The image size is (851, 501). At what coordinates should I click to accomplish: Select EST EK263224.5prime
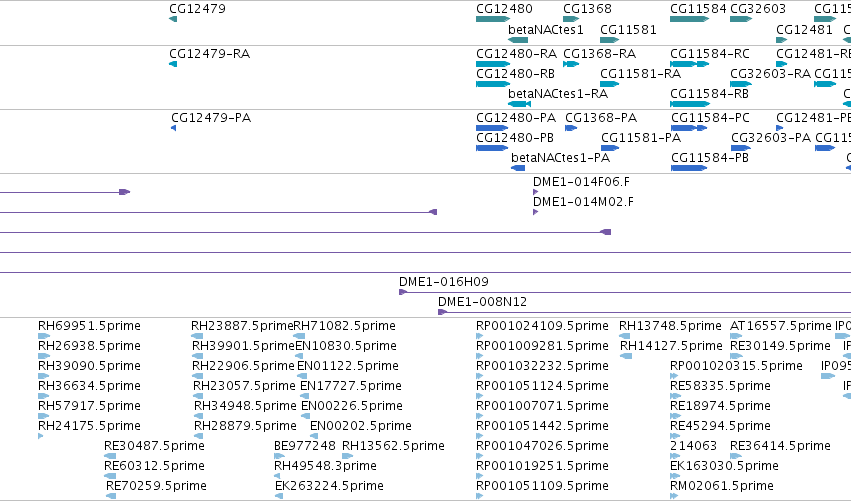point(329,486)
